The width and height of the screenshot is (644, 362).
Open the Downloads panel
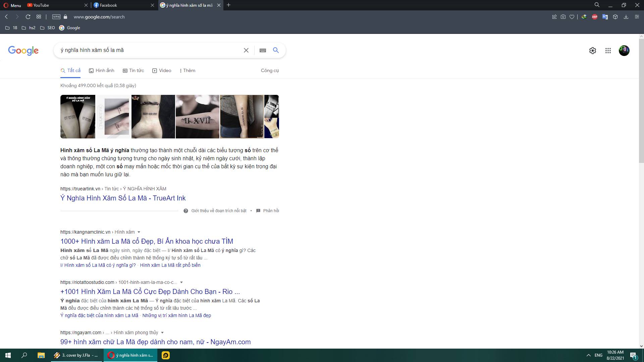(626, 17)
